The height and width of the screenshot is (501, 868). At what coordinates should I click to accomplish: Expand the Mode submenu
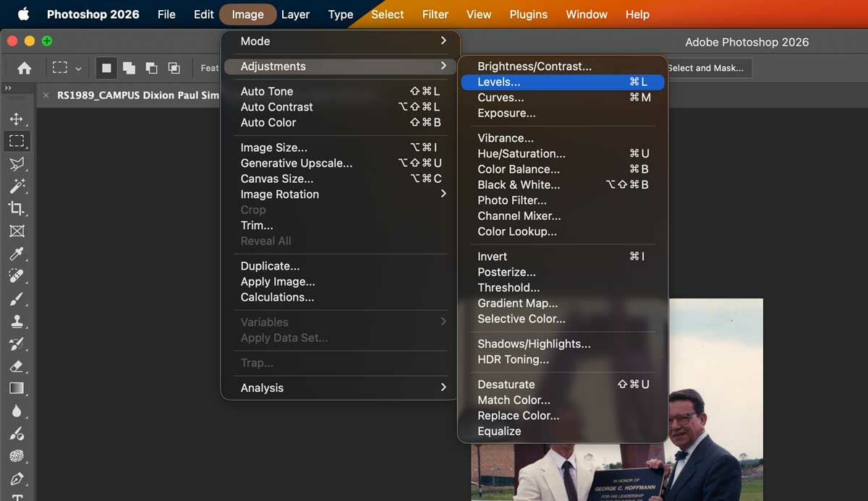pyautogui.click(x=340, y=41)
